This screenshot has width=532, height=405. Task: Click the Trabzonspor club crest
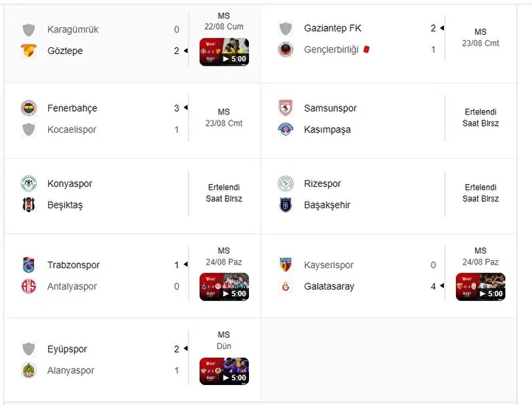[29, 265]
